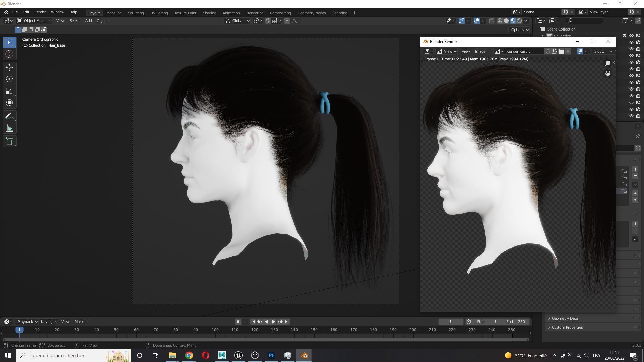Image resolution: width=644 pixels, height=362 pixels.
Task: Switch to Geometry Nodes workspace tab
Action: pos(311,13)
